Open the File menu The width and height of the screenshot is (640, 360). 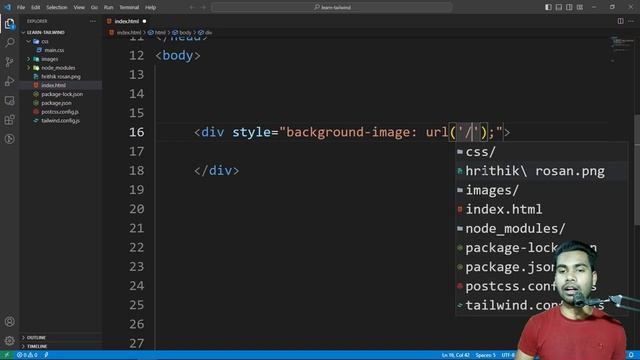(21, 7)
